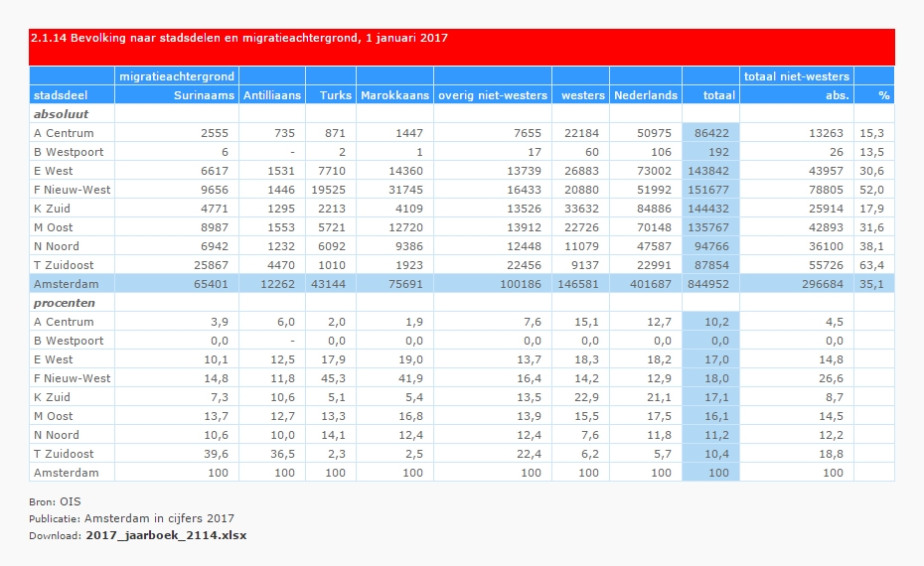Select the 'overig niet-westers' column header
This screenshot has width=924, height=566.
(x=493, y=95)
